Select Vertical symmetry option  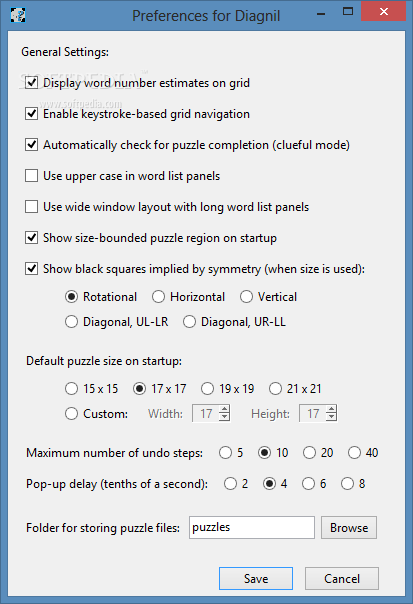pyautogui.click(x=246, y=297)
